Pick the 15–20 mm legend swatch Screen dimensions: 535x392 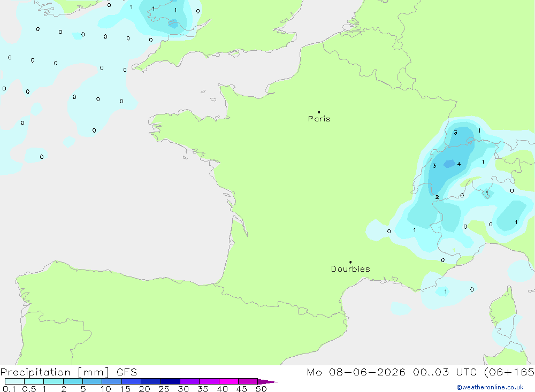point(132,381)
